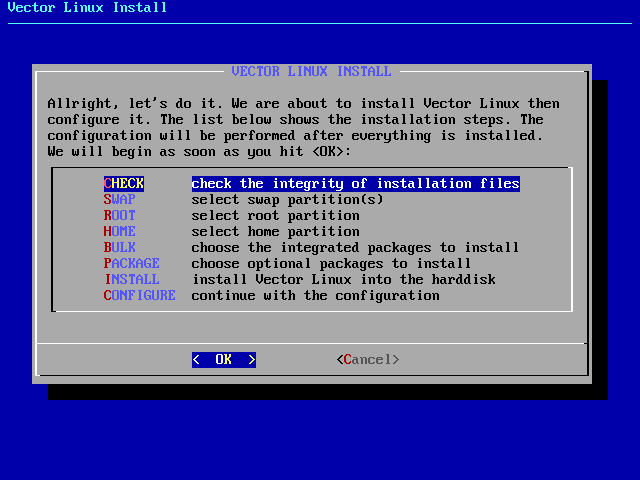Pick the INSTALL step tag
Image resolution: width=640 pixels, height=480 pixels.
[x=131, y=280]
